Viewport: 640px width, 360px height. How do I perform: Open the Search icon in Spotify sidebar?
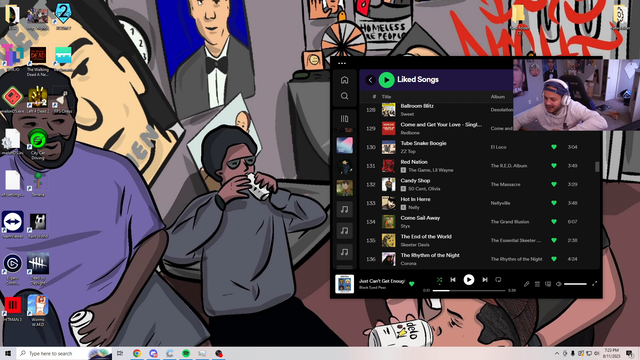coord(344,96)
